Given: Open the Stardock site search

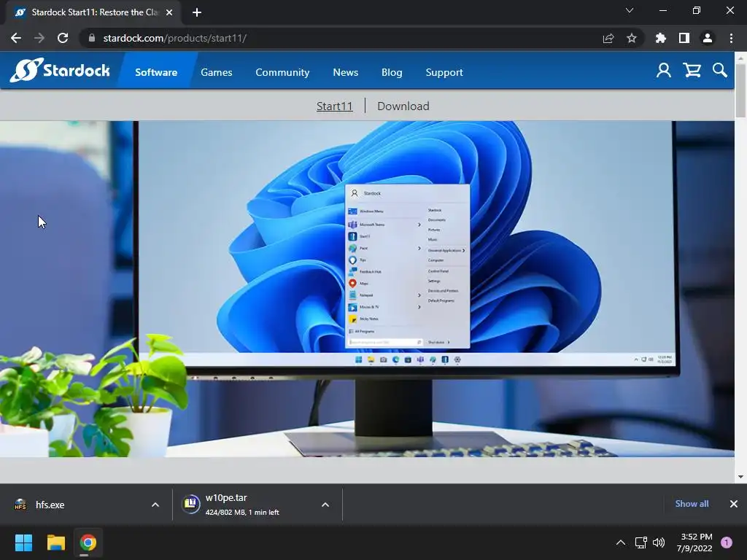Looking at the screenshot, I should pyautogui.click(x=720, y=71).
